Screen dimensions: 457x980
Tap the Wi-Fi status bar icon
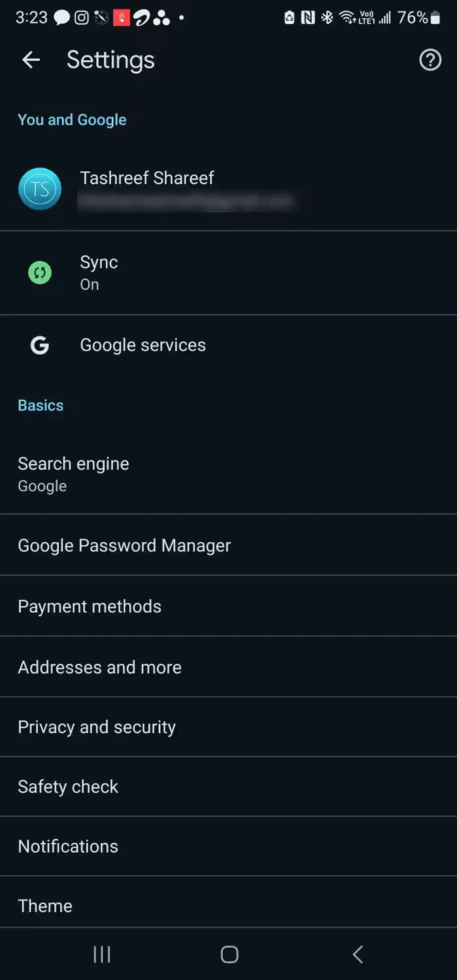(347, 18)
